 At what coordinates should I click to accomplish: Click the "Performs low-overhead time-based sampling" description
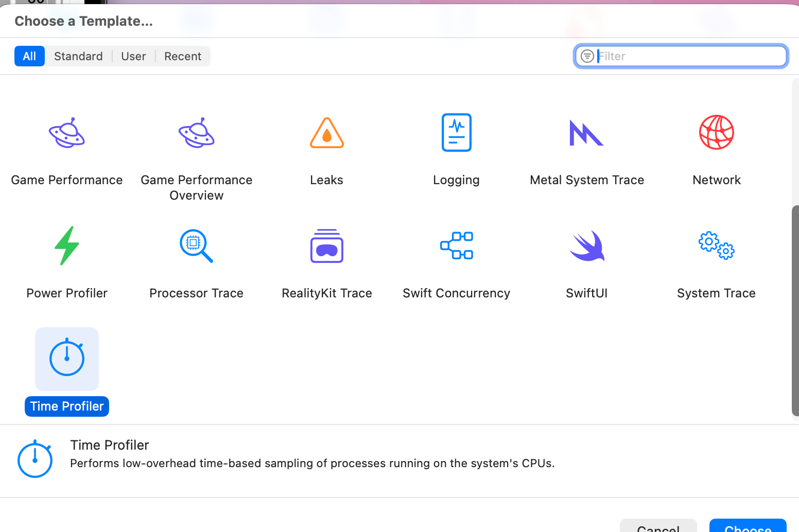coord(312,464)
